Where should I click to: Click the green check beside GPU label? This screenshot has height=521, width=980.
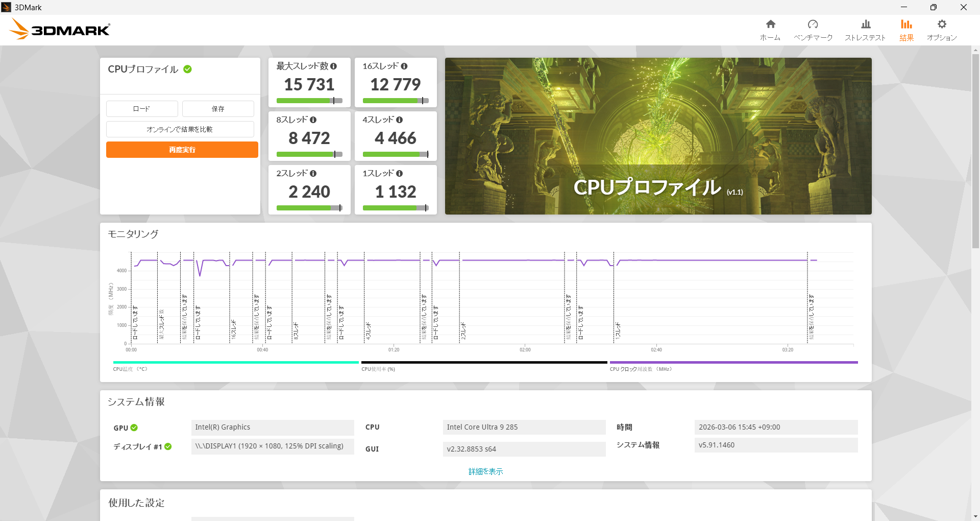134,428
